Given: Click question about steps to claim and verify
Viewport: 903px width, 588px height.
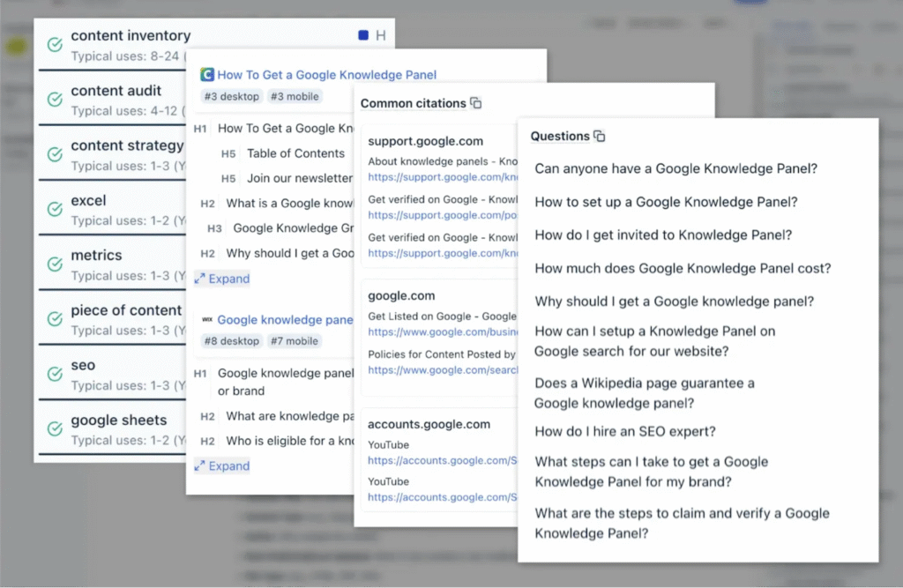Looking at the screenshot, I should pos(682,524).
